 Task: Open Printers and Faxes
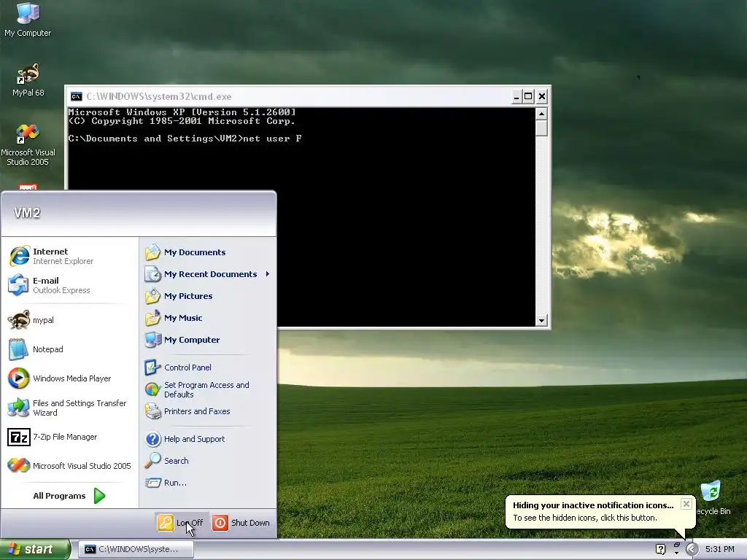click(x=208, y=411)
